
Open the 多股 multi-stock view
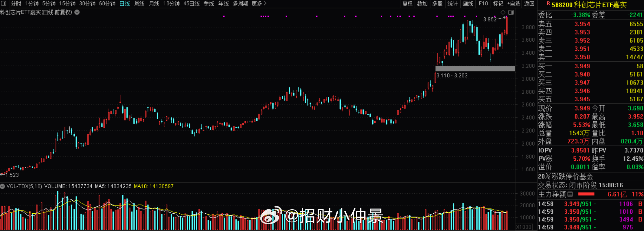(437, 3)
